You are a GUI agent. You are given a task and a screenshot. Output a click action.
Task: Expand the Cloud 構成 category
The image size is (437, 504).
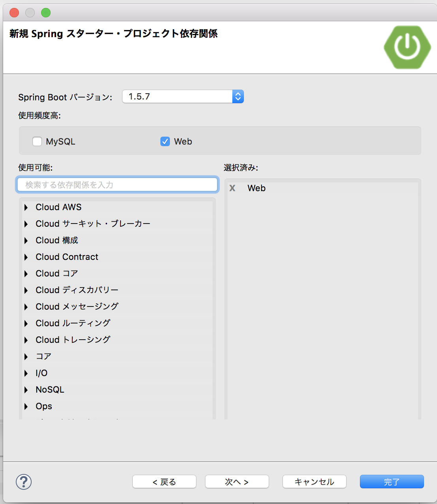[26, 241]
